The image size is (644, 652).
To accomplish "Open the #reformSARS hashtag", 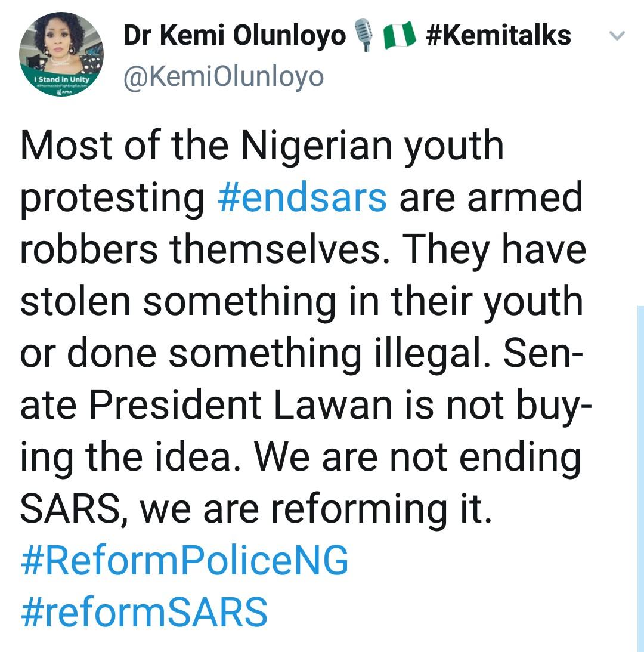I will (x=144, y=611).
